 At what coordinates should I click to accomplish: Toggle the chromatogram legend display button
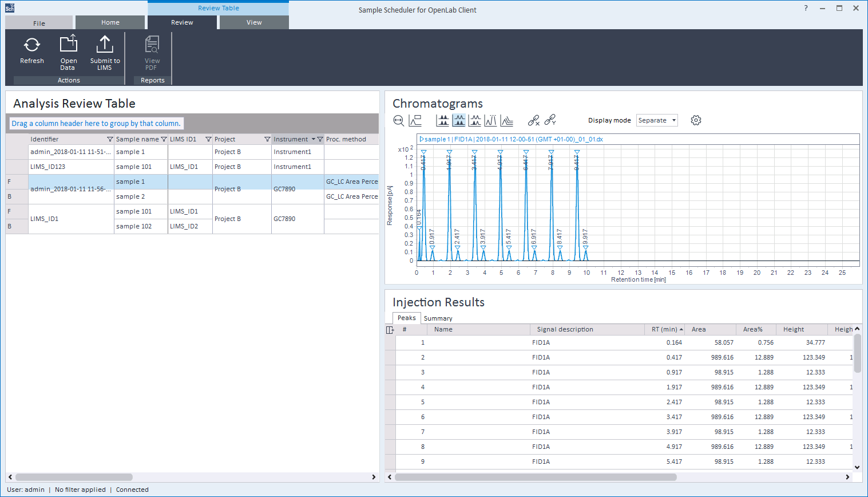415,120
